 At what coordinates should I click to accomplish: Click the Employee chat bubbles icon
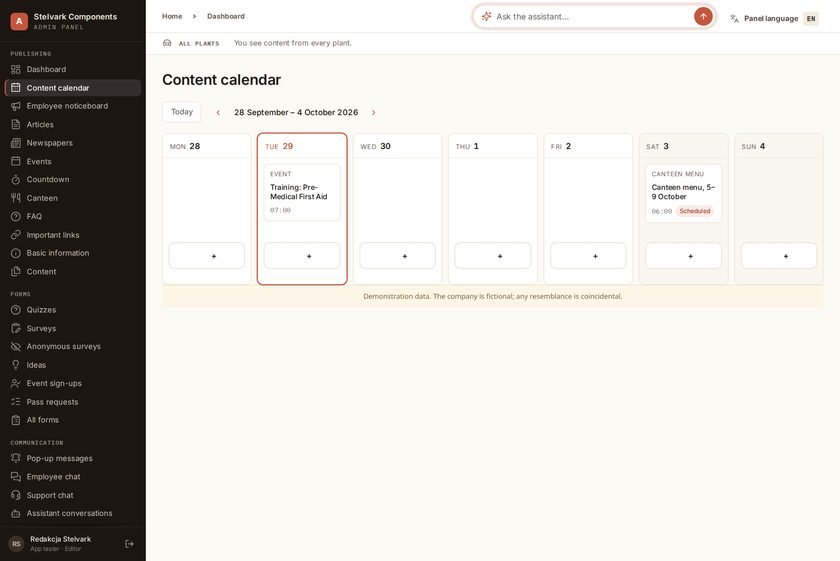click(x=16, y=477)
